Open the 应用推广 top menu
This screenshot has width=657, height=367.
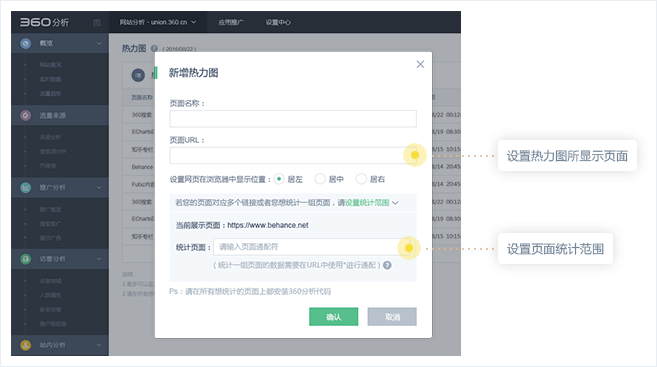[x=230, y=22]
